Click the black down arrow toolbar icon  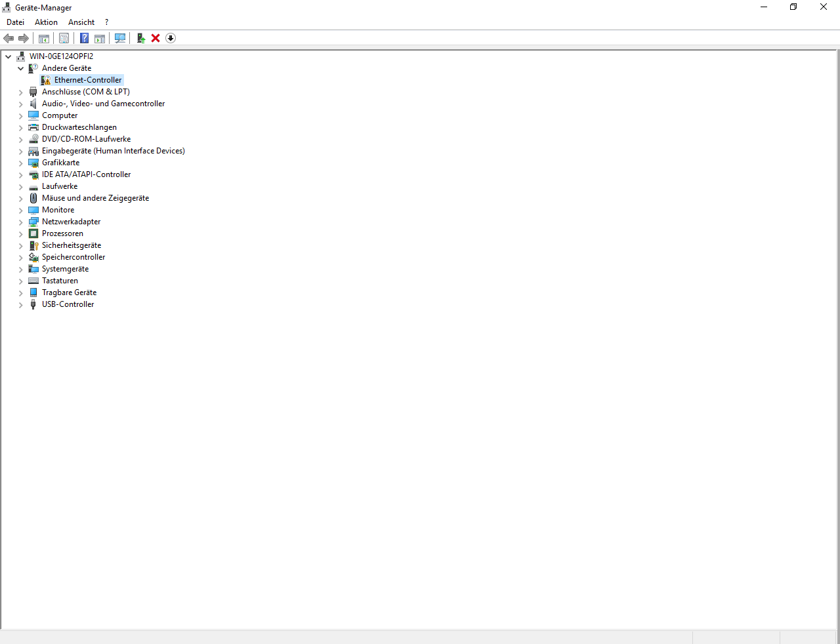(x=171, y=38)
